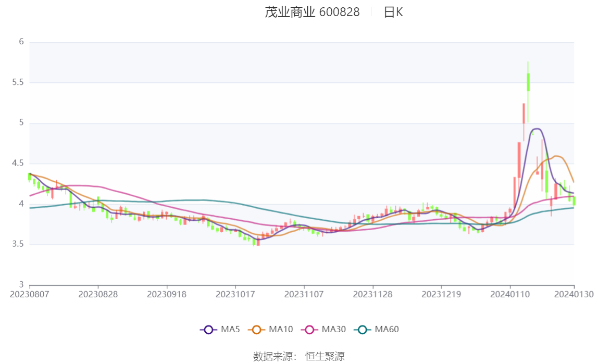The height and width of the screenshot is (364, 598).
Task: Click the MA5 purple line peak
Action: pos(537,129)
